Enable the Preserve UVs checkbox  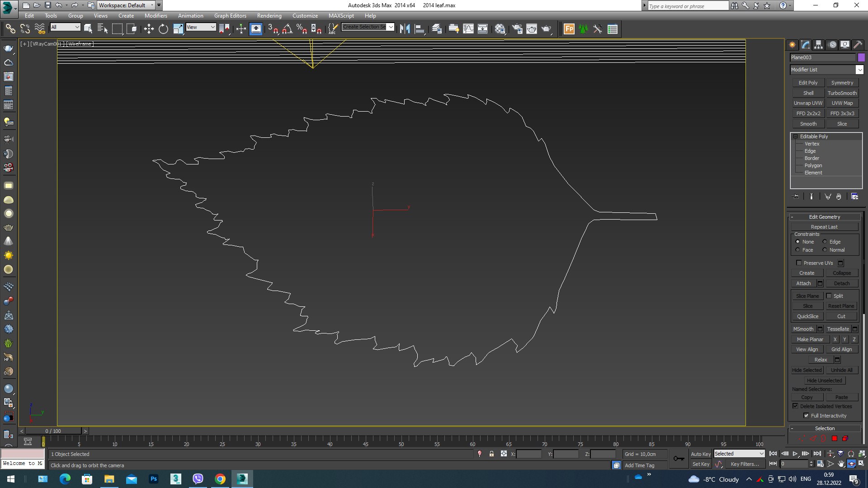coord(799,263)
